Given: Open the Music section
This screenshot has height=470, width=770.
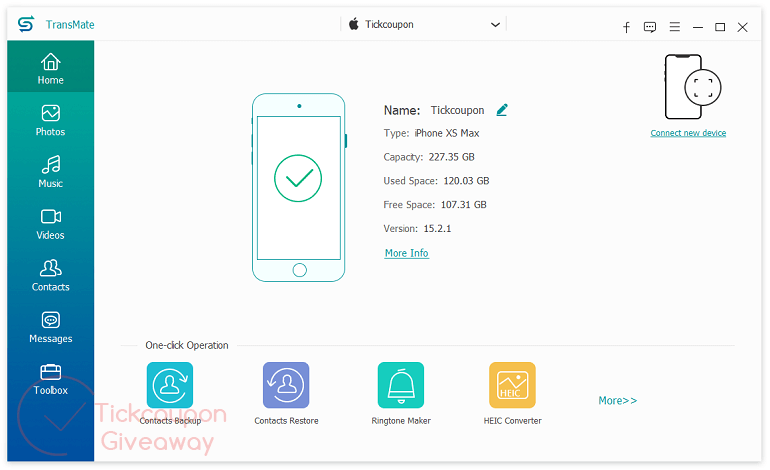Looking at the screenshot, I should tap(51, 171).
